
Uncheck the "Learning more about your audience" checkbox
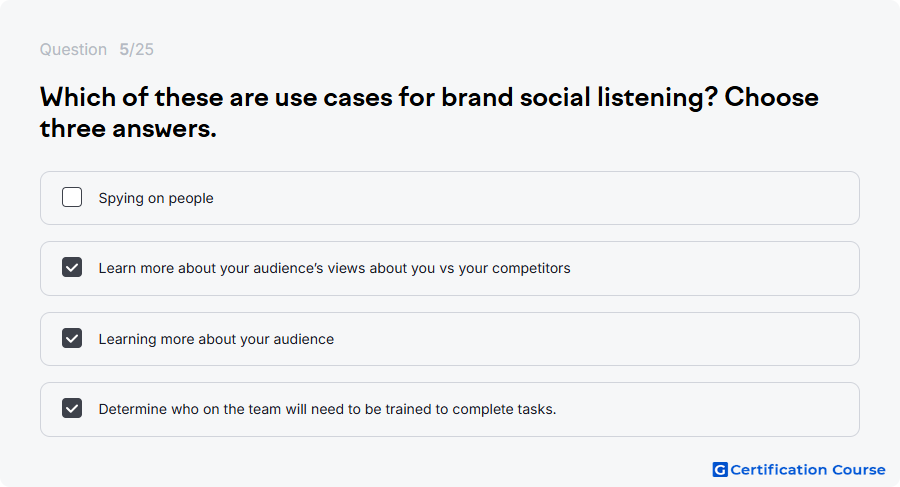click(x=72, y=338)
